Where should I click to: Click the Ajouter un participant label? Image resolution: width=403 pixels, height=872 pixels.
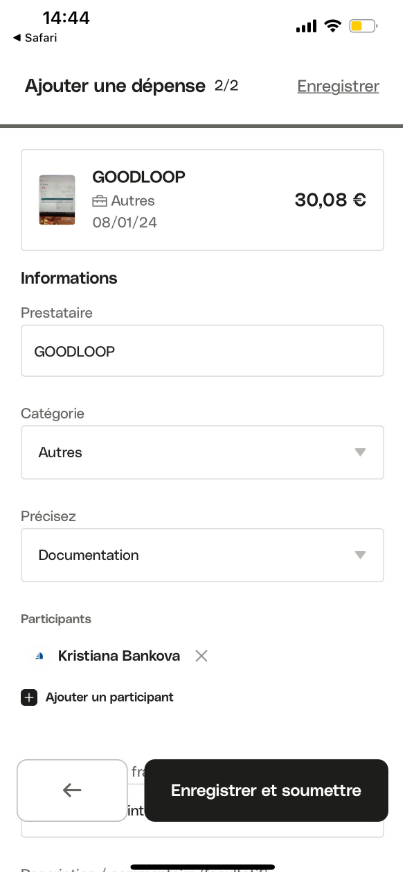tap(110, 697)
